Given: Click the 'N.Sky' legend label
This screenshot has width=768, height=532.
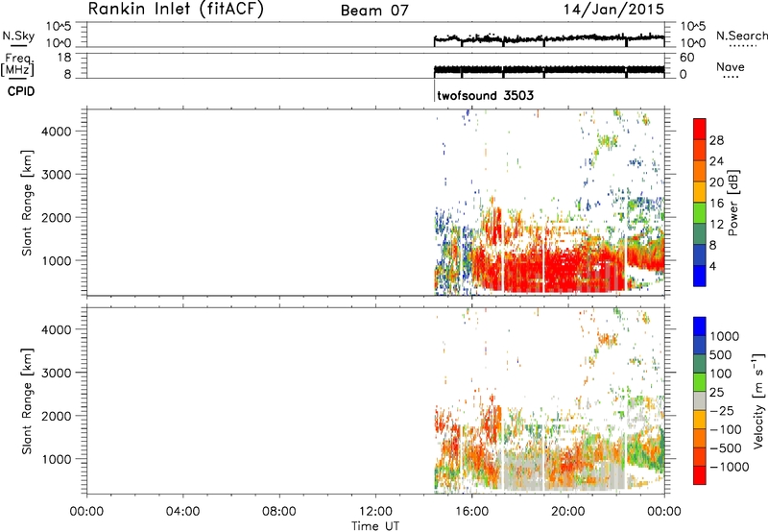Looking at the screenshot, I should (x=18, y=36).
